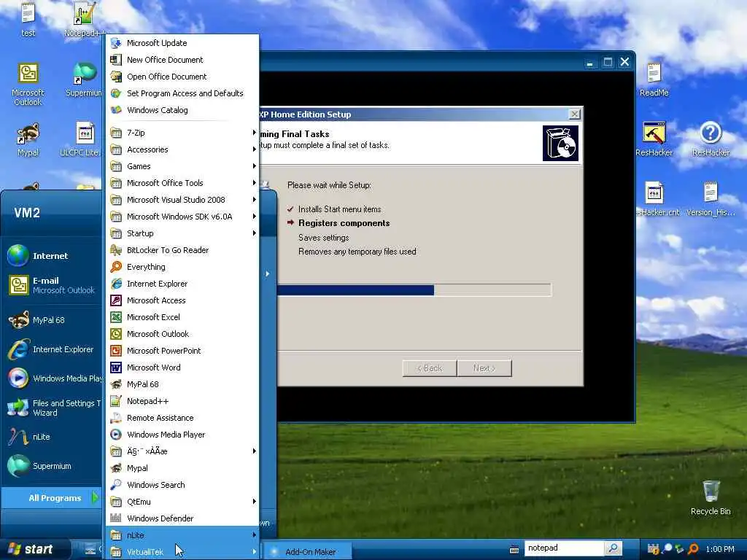Open the ResHacker application desktop icon
The width and height of the screenshot is (747, 560).
[x=654, y=139]
